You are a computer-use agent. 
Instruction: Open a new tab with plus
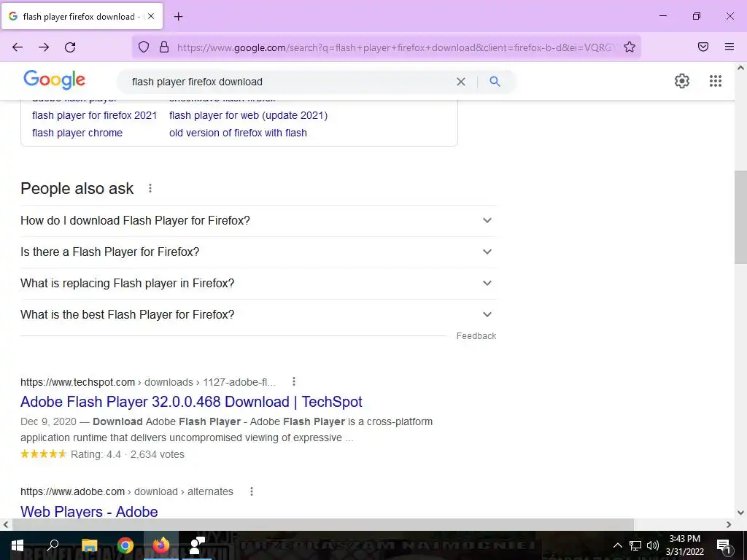click(x=178, y=17)
